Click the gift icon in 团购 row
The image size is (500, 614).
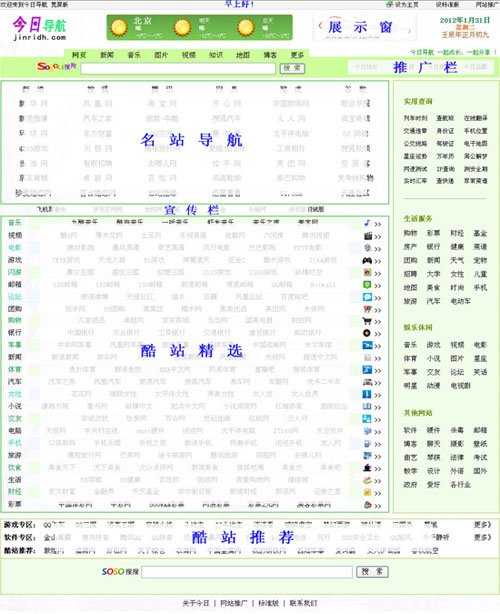(367, 309)
